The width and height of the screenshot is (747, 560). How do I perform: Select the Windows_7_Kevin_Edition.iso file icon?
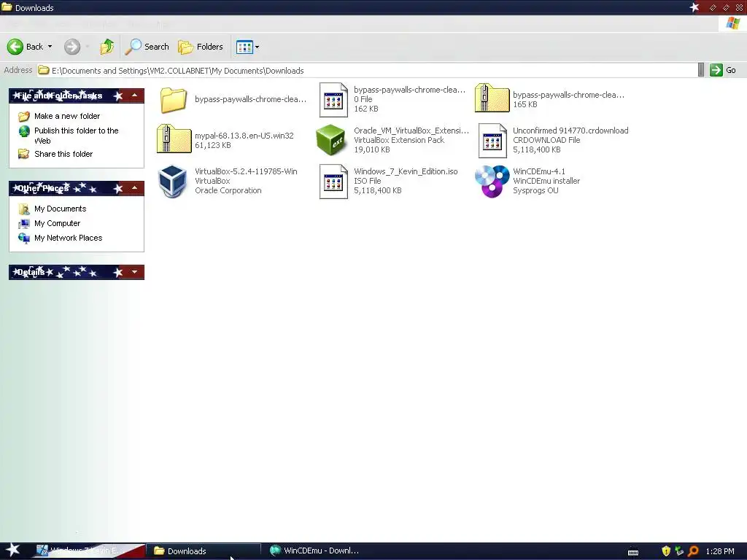[333, 182]
